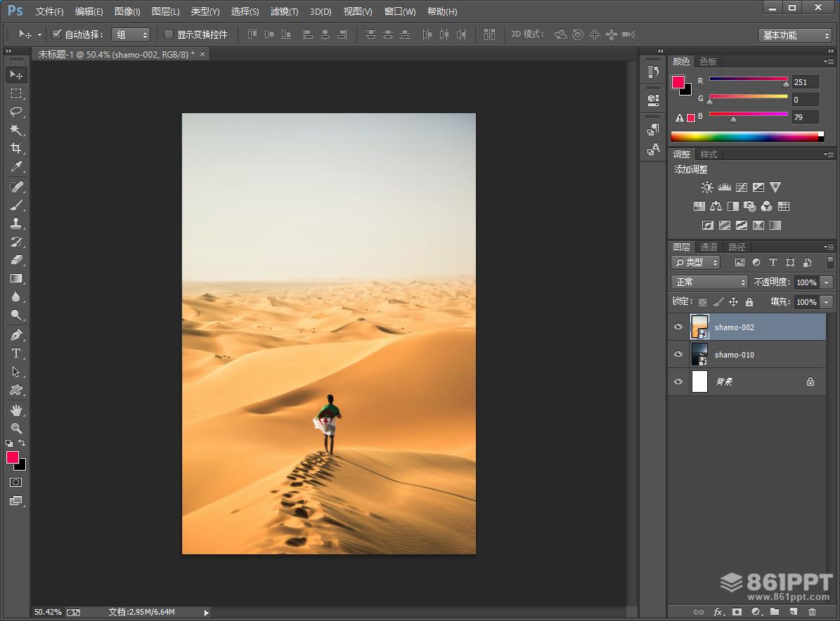This screenshot has height=621, width=840.
Task: Add a Curves adjustment
Action: click(x=742, y=188)
